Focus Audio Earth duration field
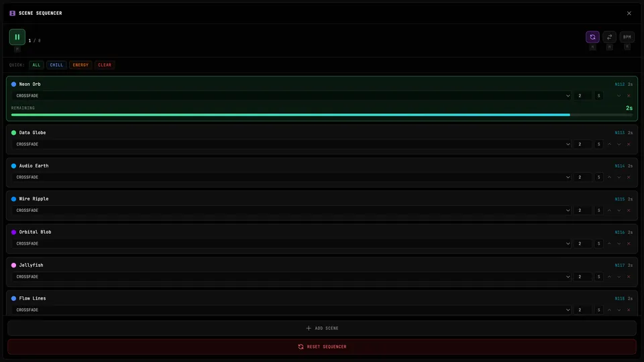The image size is (644, 362). pos(583,177)
